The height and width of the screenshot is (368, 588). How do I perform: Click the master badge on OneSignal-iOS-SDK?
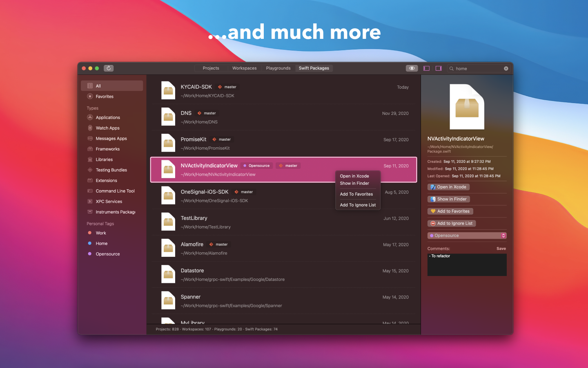coord(244,192)
